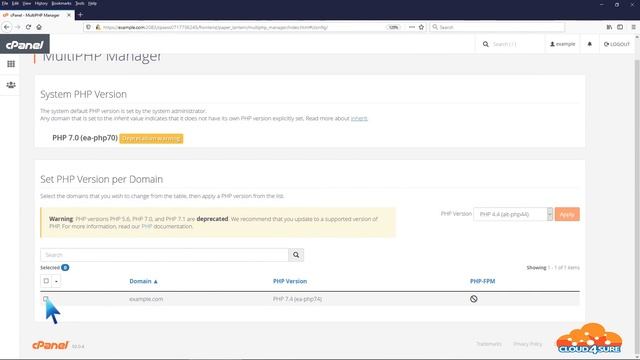Click the notifications bell icon
Image resolution: width=640 pixels, height=360 pixels.
click(589, 44)
